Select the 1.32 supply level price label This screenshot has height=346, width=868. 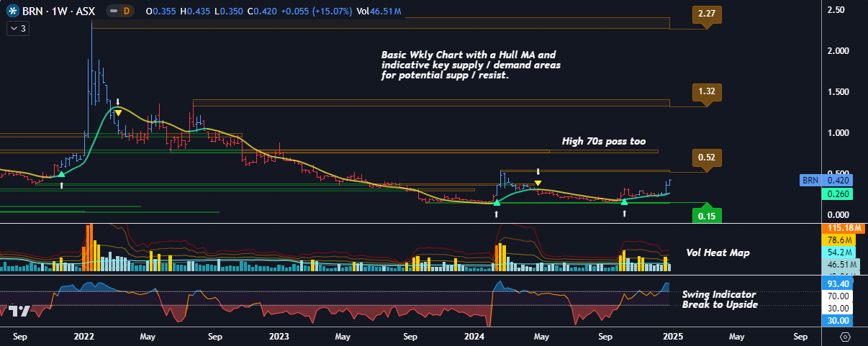tap(706, 91)
